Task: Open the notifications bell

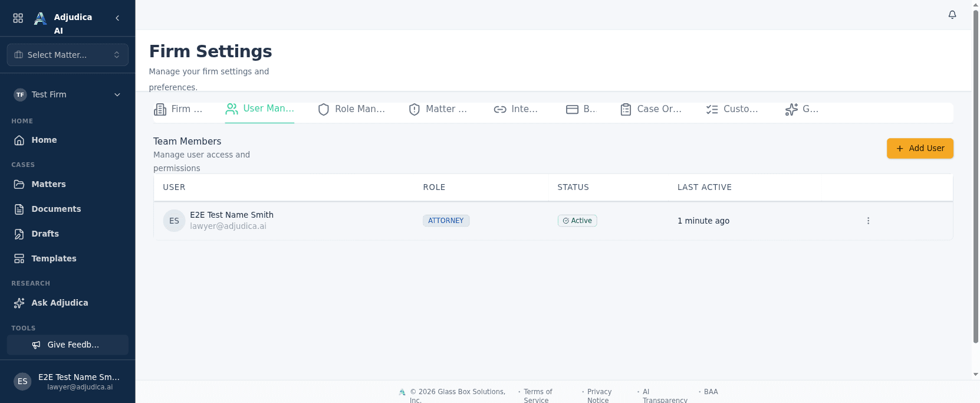Action: coord(952,15)
